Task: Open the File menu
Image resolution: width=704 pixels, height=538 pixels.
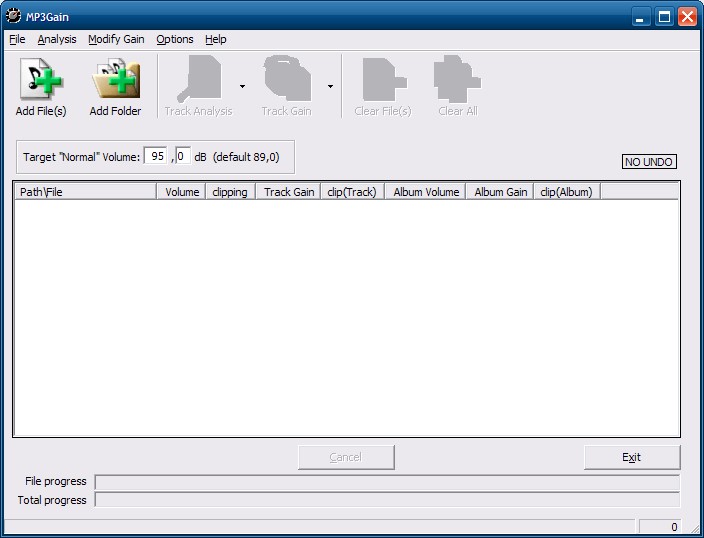Action: [x=17, y=39]
